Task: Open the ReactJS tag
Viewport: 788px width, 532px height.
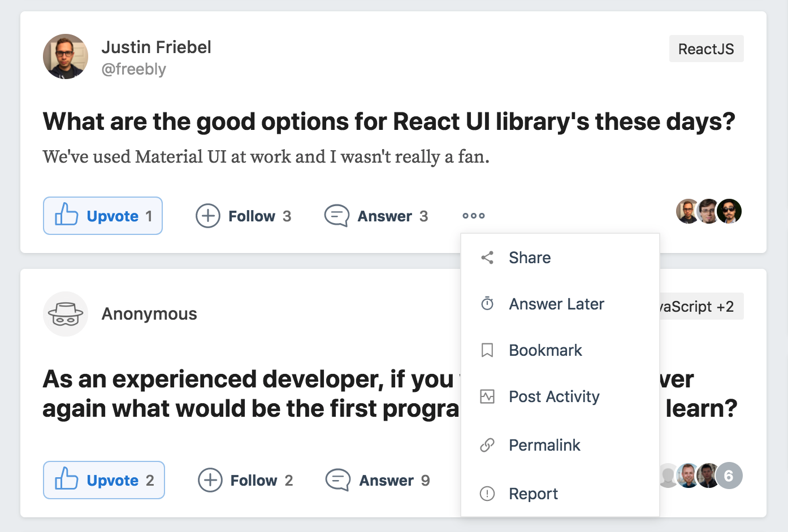Action: pyautogui.click(x=706, y=49)
